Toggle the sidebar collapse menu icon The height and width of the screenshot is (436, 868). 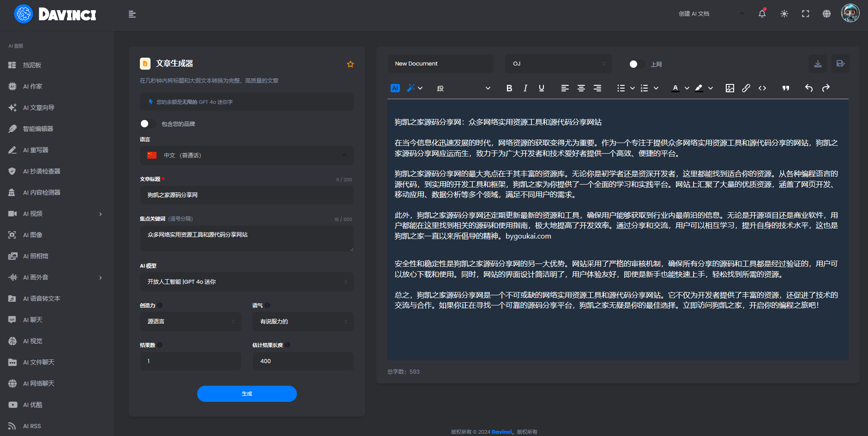132,14
